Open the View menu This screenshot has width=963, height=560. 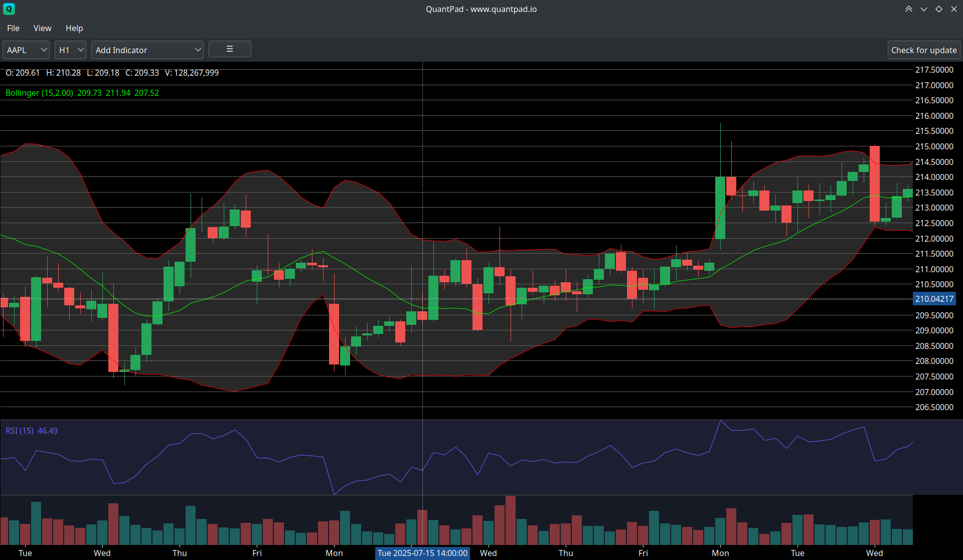(43, 28)
